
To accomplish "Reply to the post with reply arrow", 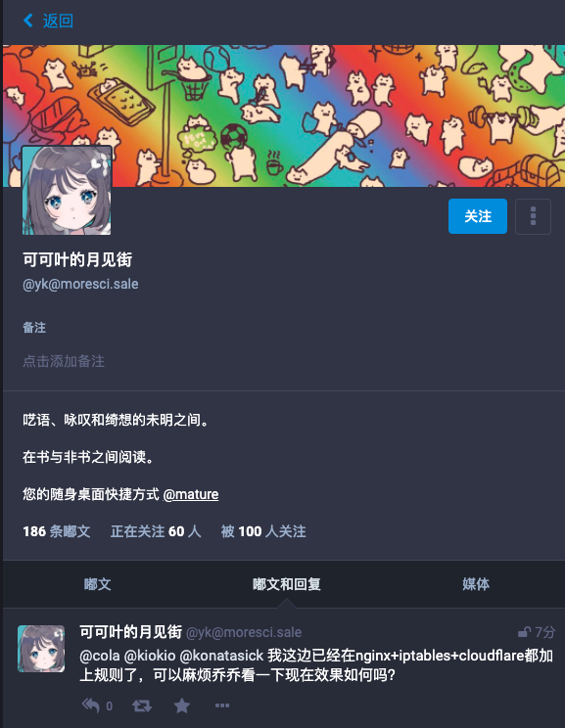I will pyautogui.click(x=91, y=705).
